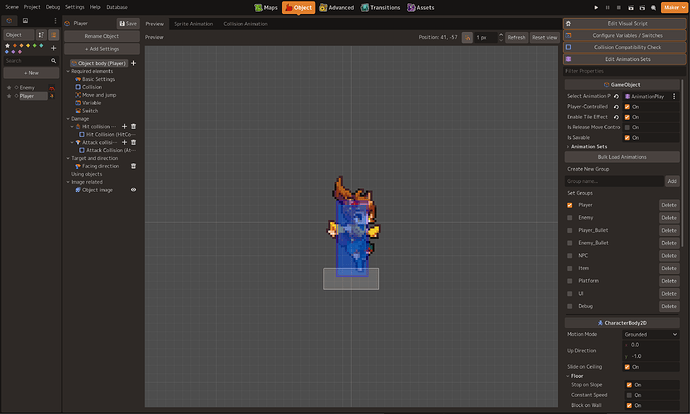Viewport: 690px width, 414px height.
Task: Select the purple diamond color tag
Action: [13, 51]
